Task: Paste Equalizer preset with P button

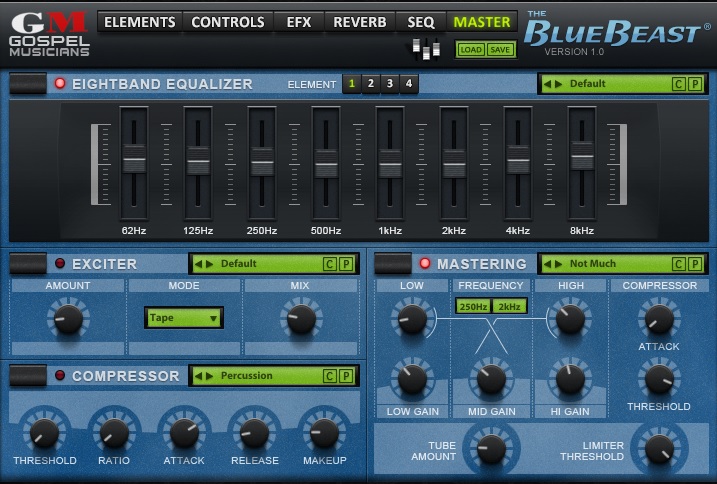Action: click(x=695, y=84)
